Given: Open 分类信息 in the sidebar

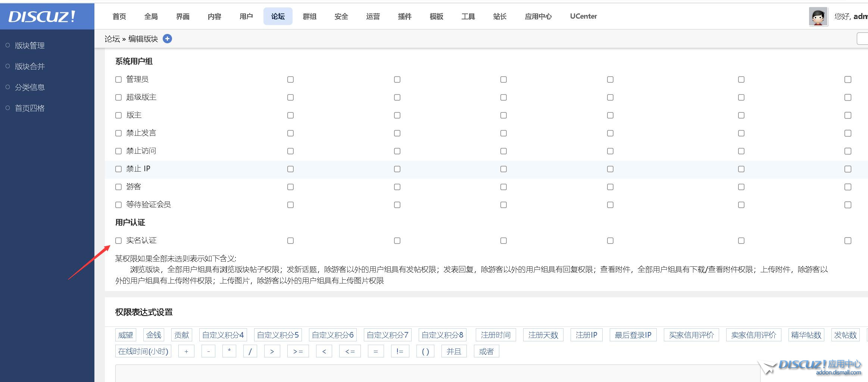Looking at the screenshot, I should pyautogui.click(x=30, y=87).
